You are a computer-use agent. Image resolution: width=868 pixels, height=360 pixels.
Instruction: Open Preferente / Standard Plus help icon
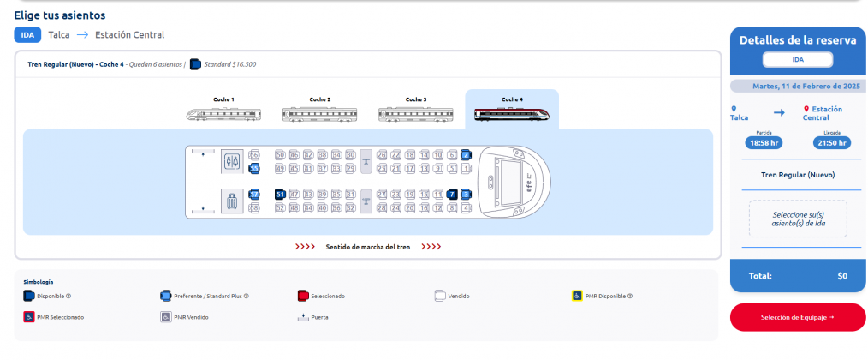247,297
